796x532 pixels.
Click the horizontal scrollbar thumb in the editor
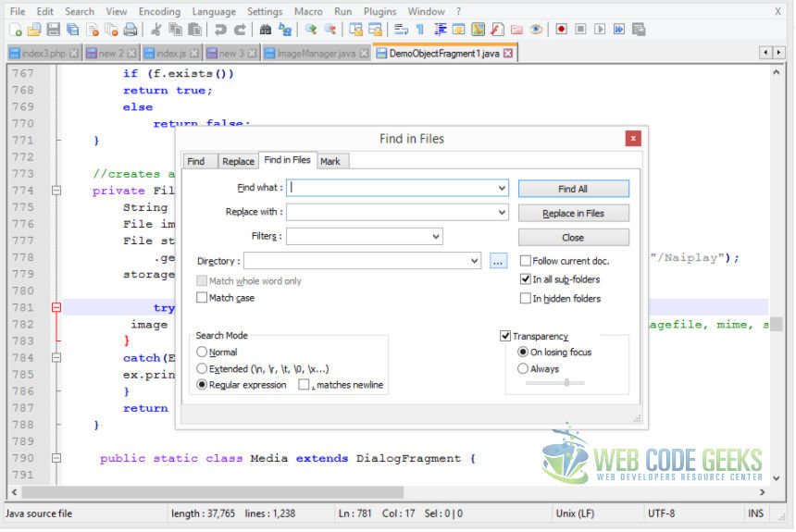(x=213, y=493)
